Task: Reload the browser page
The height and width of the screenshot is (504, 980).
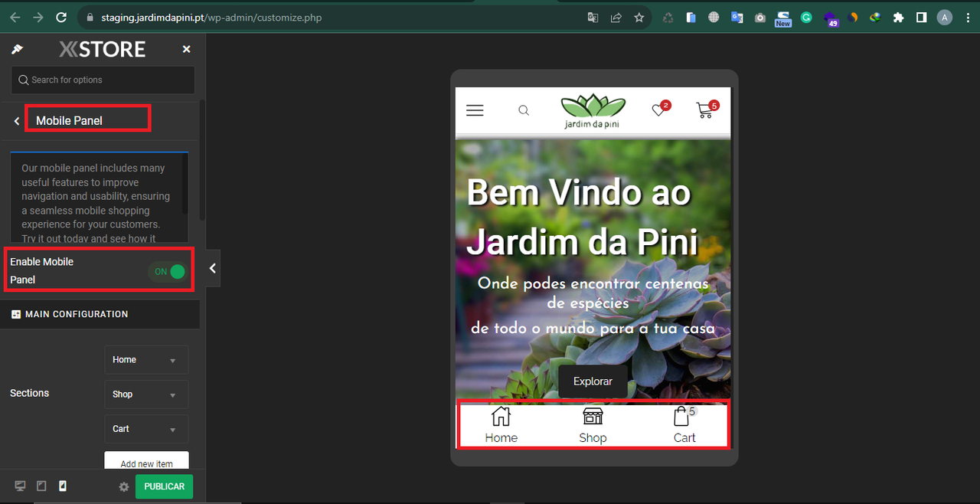Action: 62,17
